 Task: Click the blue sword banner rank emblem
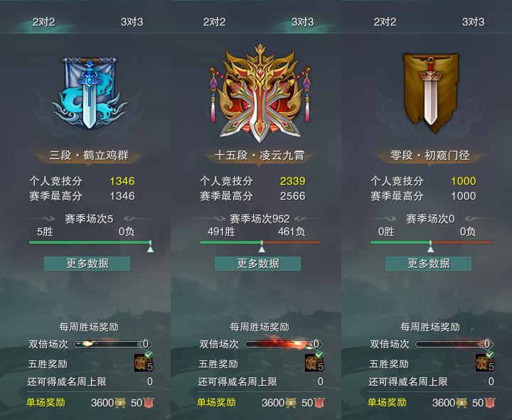(x=89, y=92)
